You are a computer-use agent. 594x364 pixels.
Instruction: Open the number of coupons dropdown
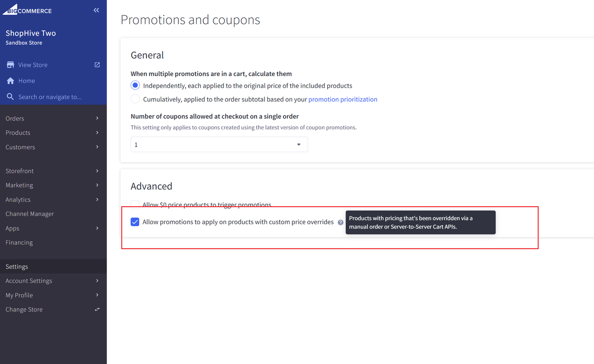219,145
